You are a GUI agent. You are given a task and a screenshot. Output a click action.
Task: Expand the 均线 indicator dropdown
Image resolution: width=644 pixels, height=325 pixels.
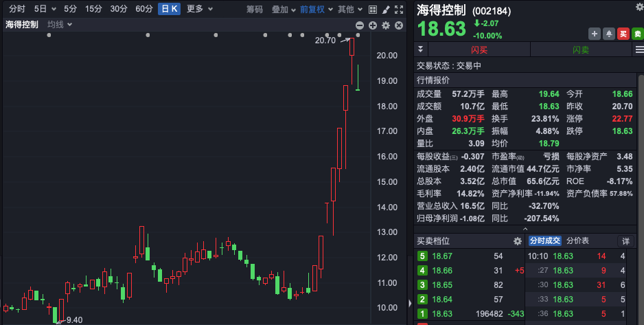(x=60, y=25)
